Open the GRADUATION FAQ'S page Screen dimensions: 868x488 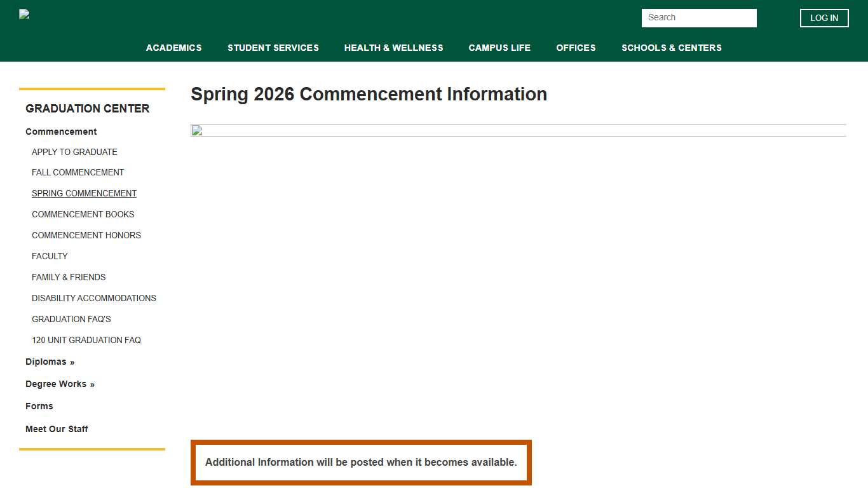71,319
